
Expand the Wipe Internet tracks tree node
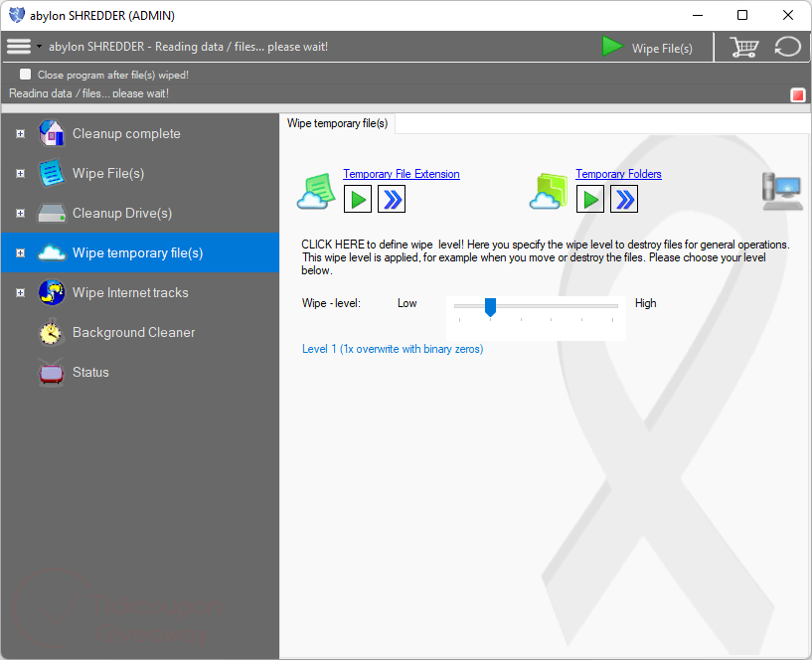[20, 293]
